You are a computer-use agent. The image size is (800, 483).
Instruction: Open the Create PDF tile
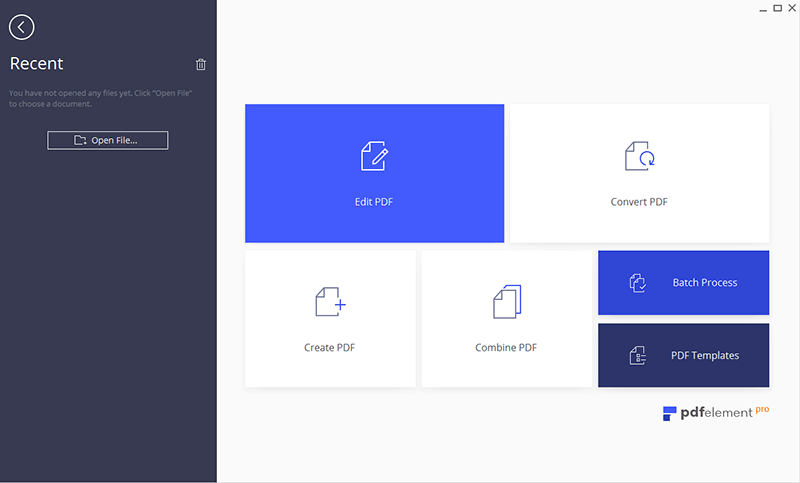point(330,319)
